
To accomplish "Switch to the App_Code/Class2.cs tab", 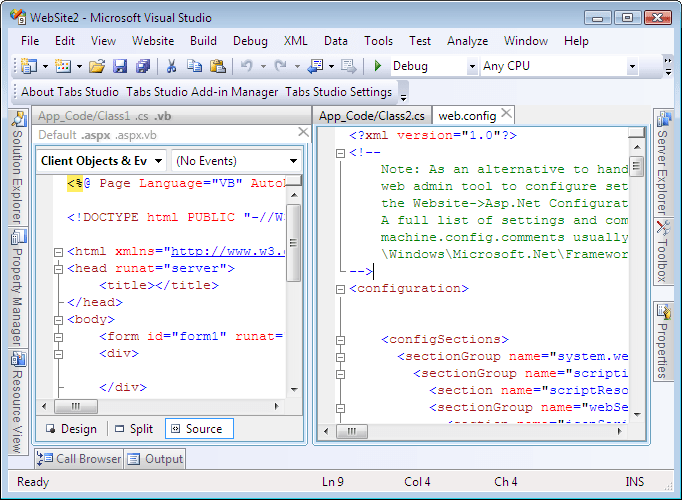I will [x=372, y=116].
